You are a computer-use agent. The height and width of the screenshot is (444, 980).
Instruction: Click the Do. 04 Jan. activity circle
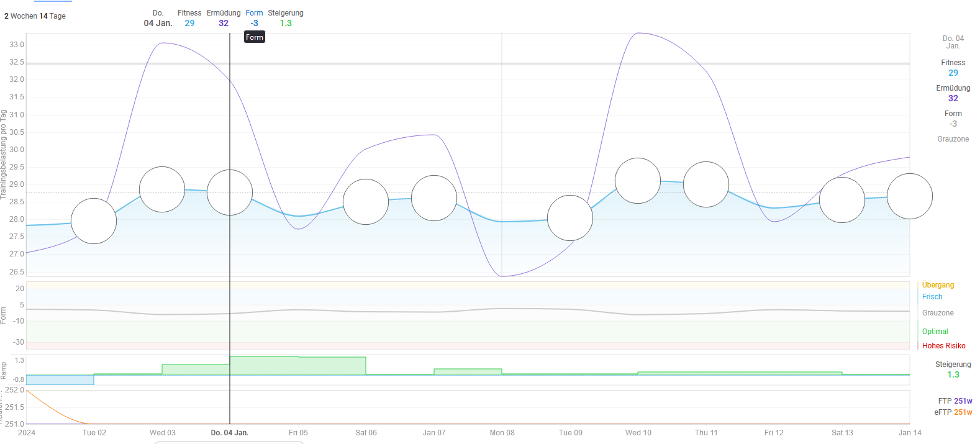230,193
